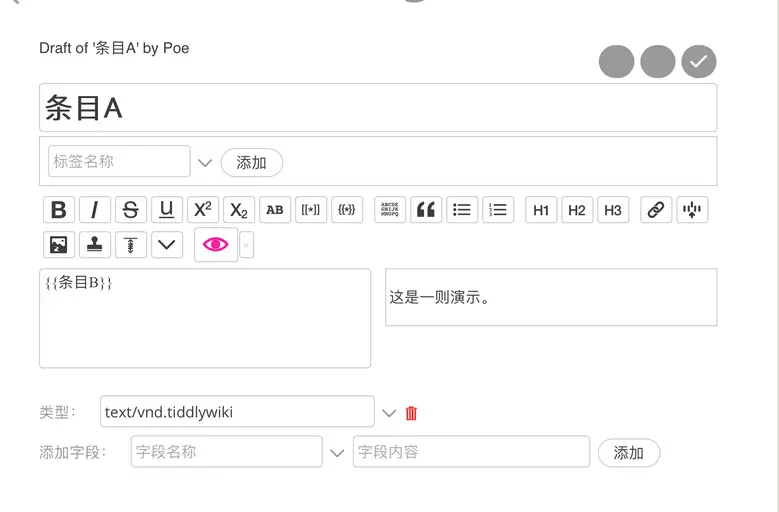The image size is (779, 512).
Task: Open field name dropdown chevron
Action: tap(337, 453)
